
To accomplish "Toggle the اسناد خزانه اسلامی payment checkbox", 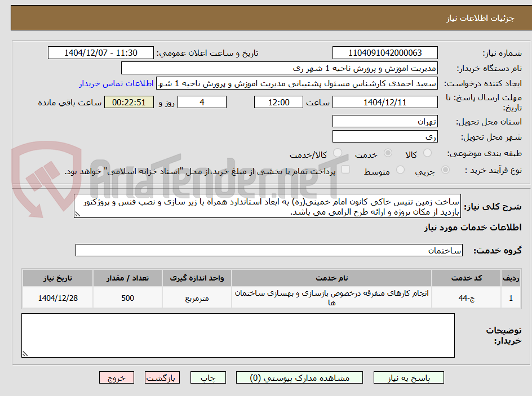I will (345, 169).
